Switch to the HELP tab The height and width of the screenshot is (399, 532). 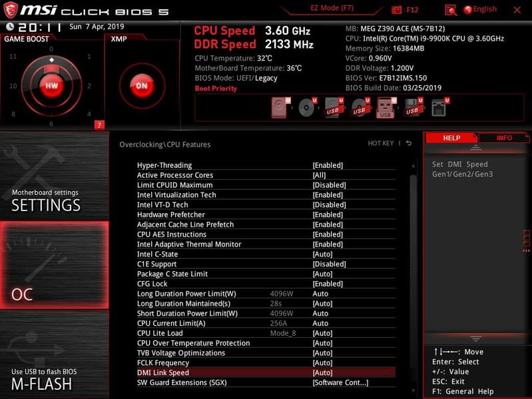[x=451, y=138]
